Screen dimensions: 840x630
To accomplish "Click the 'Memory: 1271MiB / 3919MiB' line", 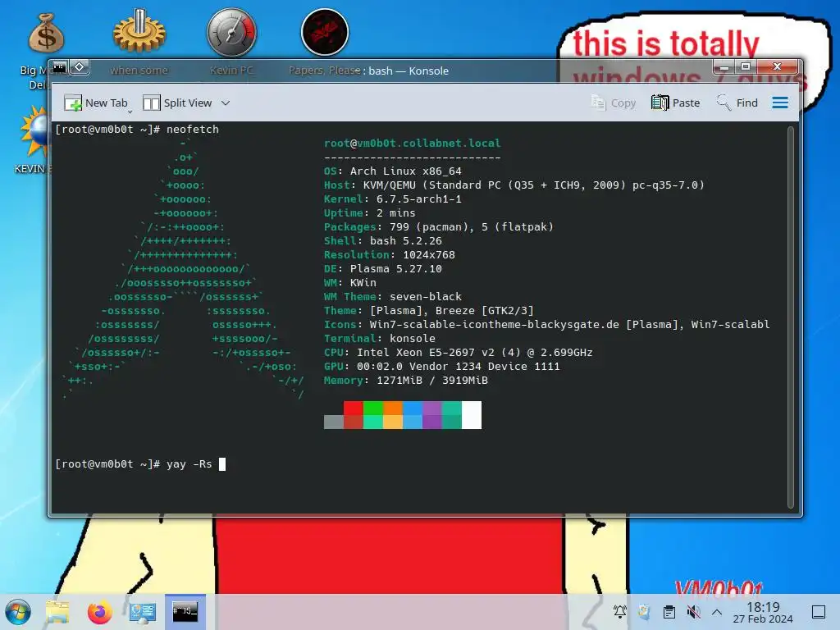I will click(405, 380).
